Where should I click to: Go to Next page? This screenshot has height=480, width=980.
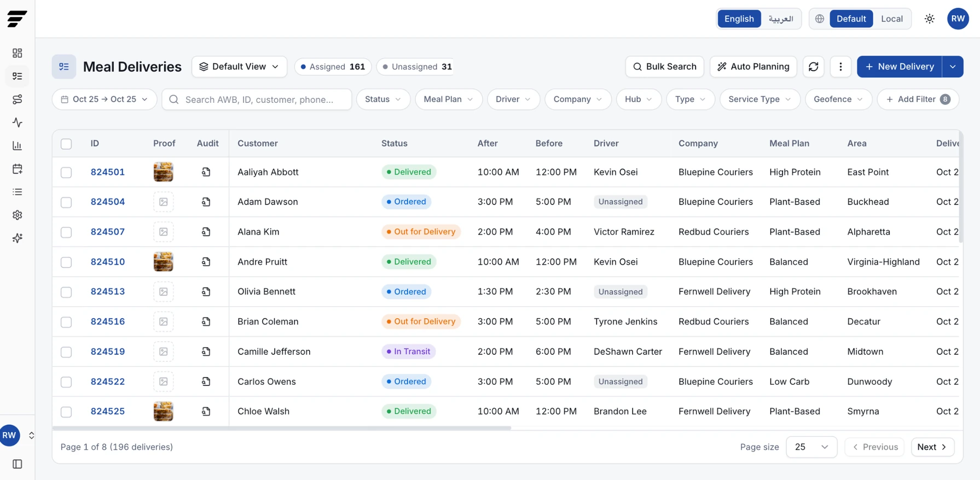[x=933, y=447]
